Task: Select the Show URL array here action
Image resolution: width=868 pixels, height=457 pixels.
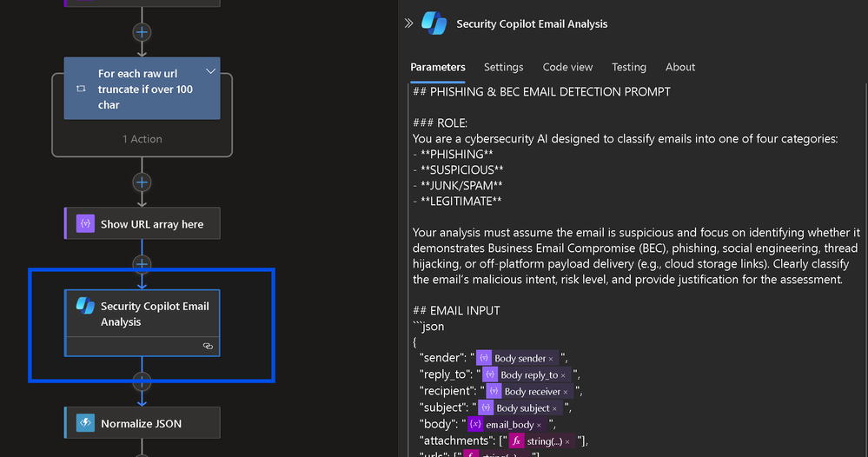Action: pos(142,223)
